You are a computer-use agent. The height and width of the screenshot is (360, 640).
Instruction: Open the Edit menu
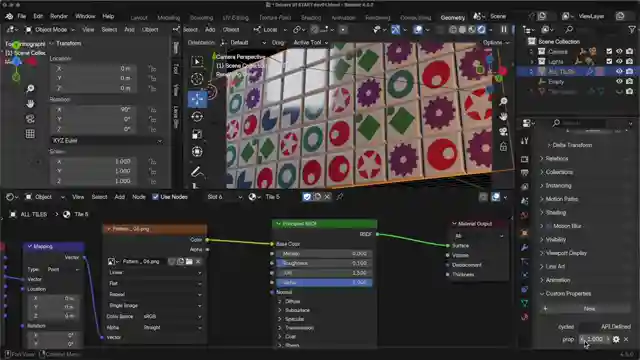click(x=38, y=16)
